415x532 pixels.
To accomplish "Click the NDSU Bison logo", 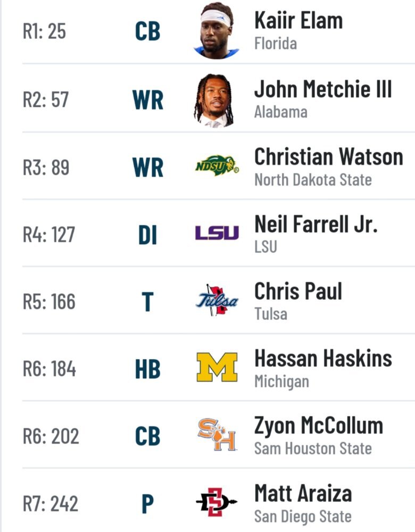I will coord(217,165).
